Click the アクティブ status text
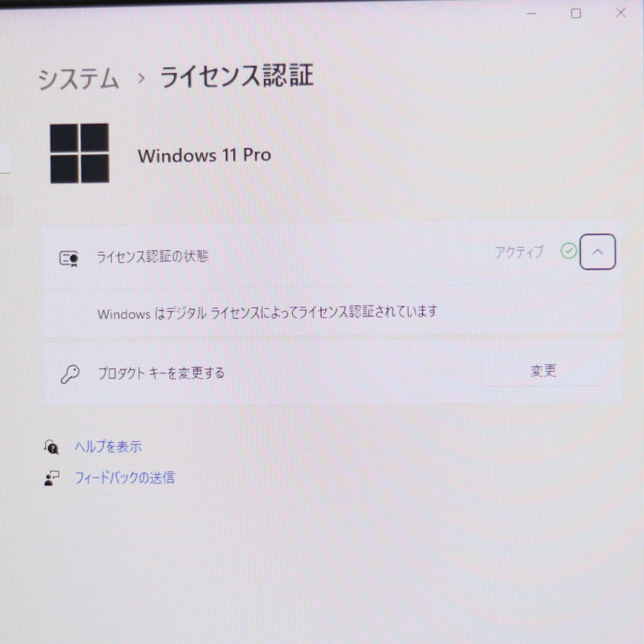The image size is (644, 644). tap(519, 252)
